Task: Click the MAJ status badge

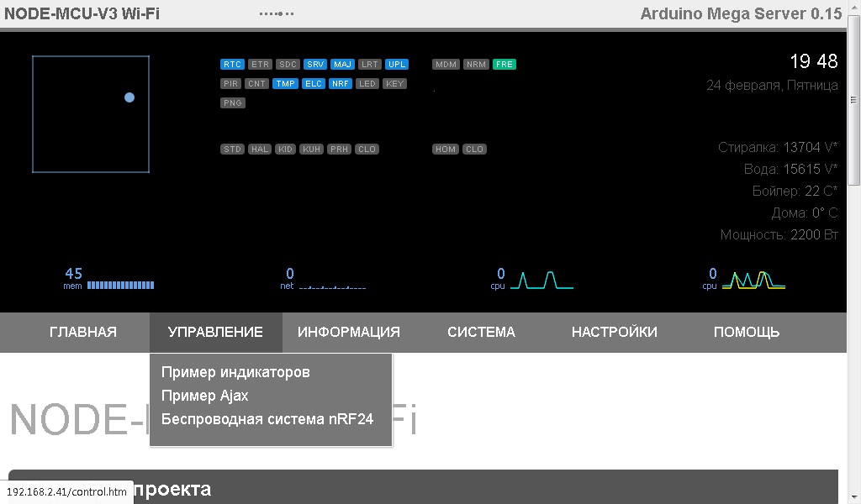Action: tap(343, 64)
